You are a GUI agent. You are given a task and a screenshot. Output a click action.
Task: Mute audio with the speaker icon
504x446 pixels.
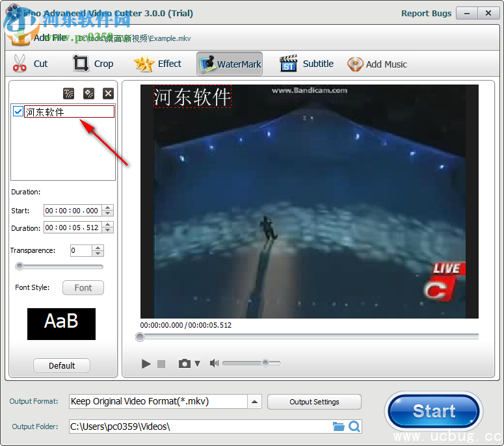tap(214, 363)
